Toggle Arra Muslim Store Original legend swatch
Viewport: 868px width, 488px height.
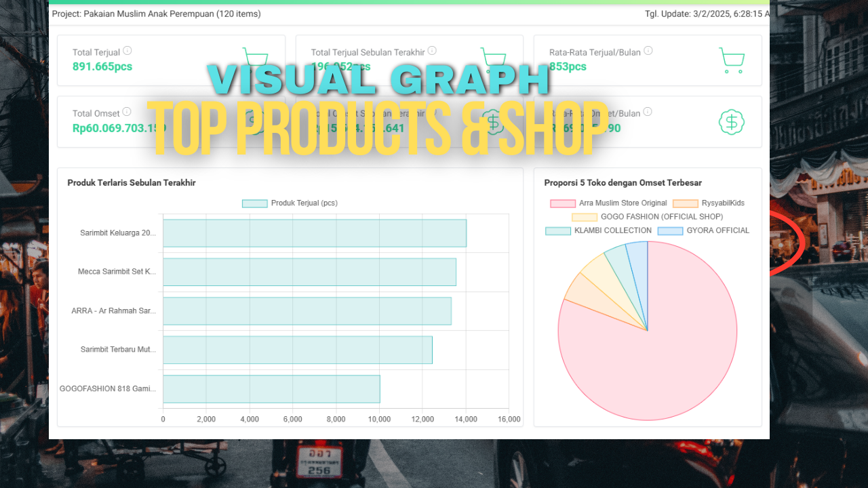click(563, 203)
